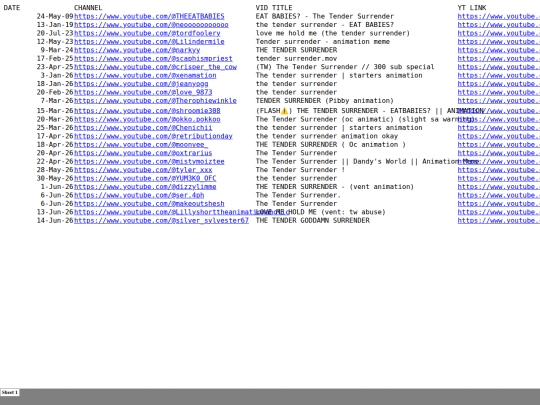Image resolution: width=540 pixels, height=405 pixels.
Task: Open the @silver_sylvester67 channel link
Action: 161,220
